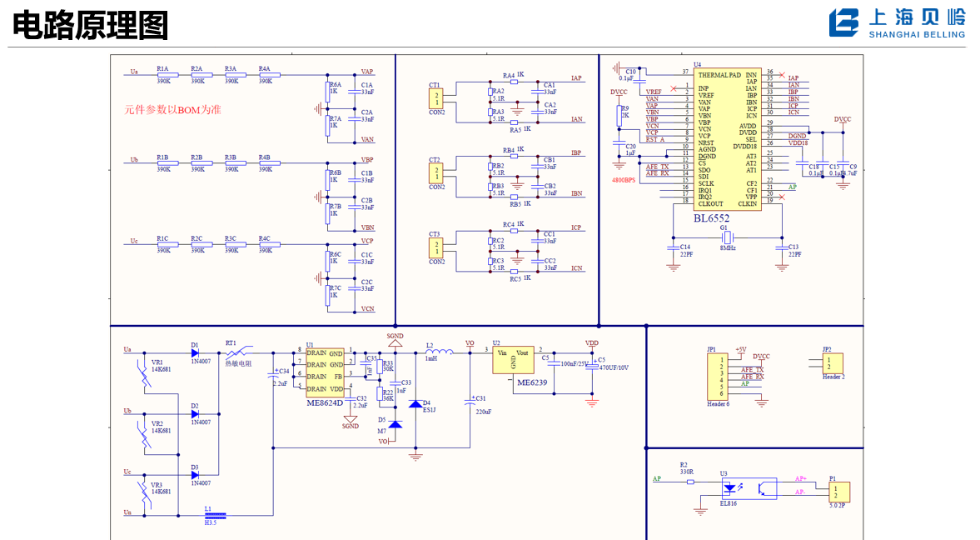Select the VR2 14K681 varistor symbol
The image size is (980, 540).
click(145, 435)
